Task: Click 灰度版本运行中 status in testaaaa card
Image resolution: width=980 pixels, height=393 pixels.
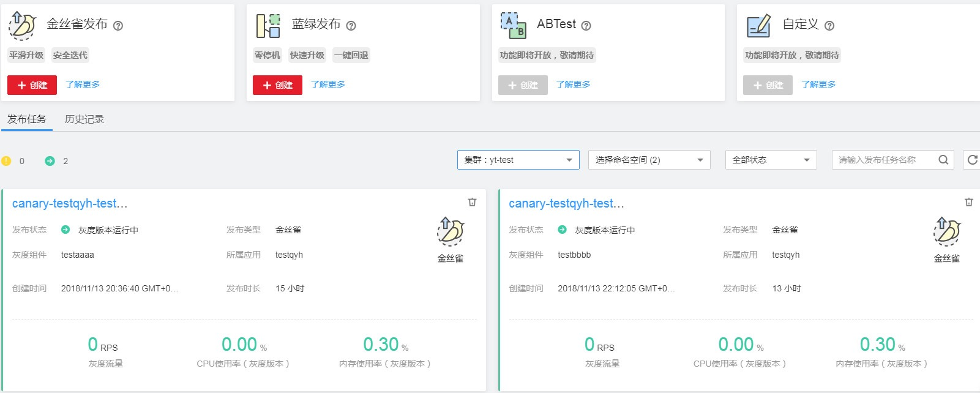Action: (108, 230)
